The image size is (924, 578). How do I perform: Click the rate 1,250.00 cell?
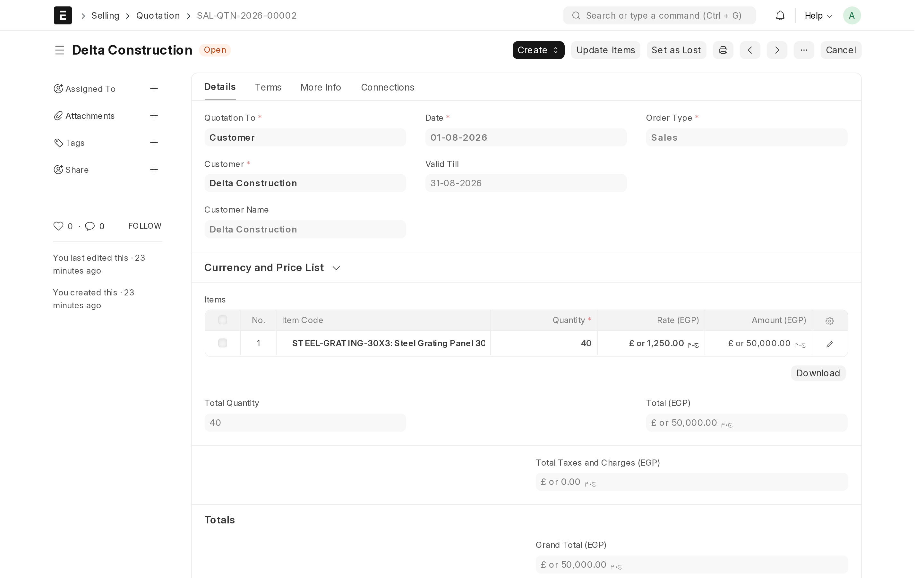651,343
